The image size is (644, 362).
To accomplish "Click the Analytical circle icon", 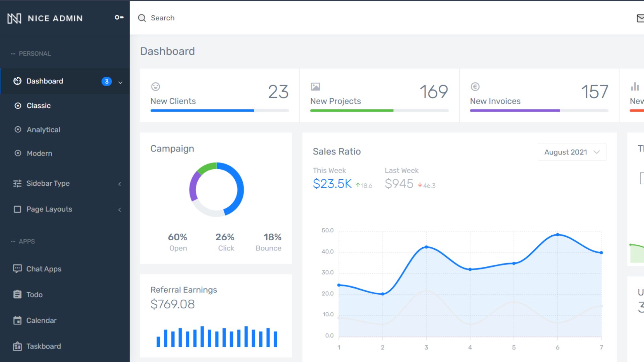I will coord(18,129).
